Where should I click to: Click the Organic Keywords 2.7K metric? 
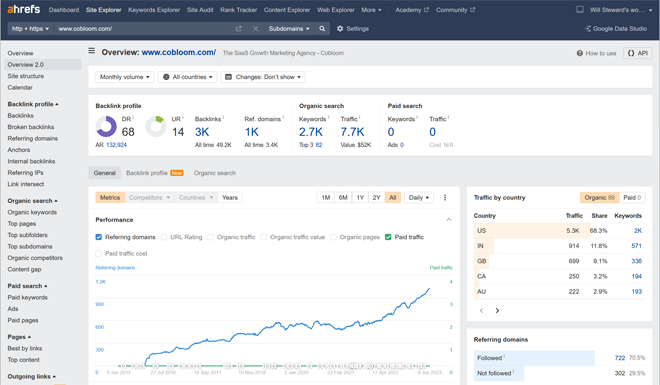tap(311, 132)
